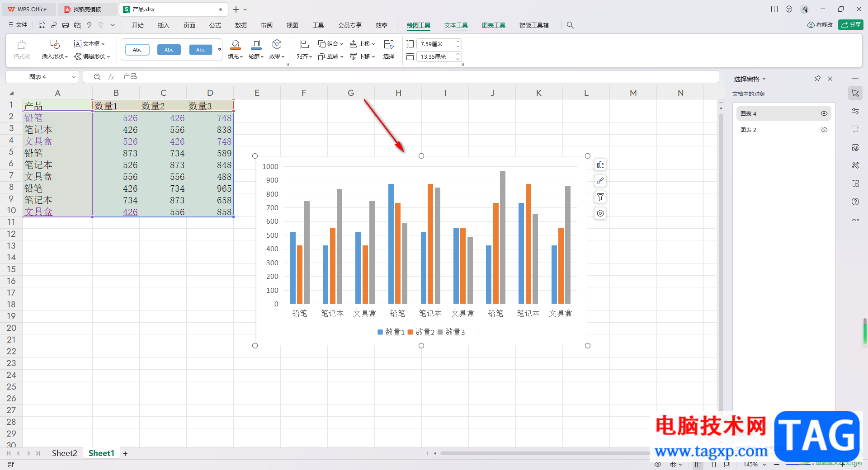Click the Align objects icon

pos(304,44)
